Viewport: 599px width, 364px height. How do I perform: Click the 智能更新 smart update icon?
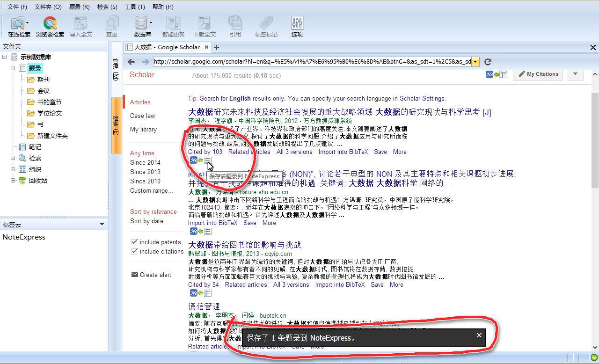pos(174,27)
